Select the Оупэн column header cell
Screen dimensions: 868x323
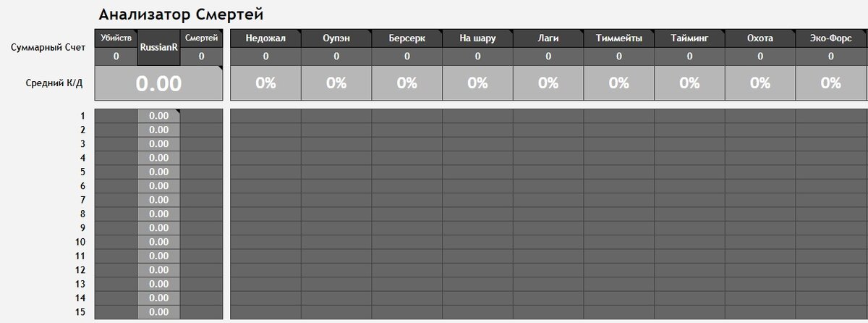[336, 38]
